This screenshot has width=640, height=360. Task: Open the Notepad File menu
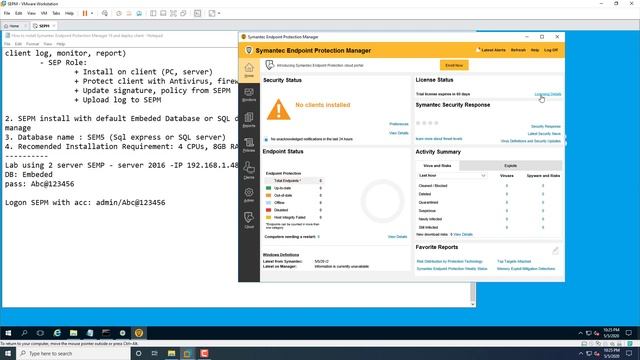coord(7,44)
